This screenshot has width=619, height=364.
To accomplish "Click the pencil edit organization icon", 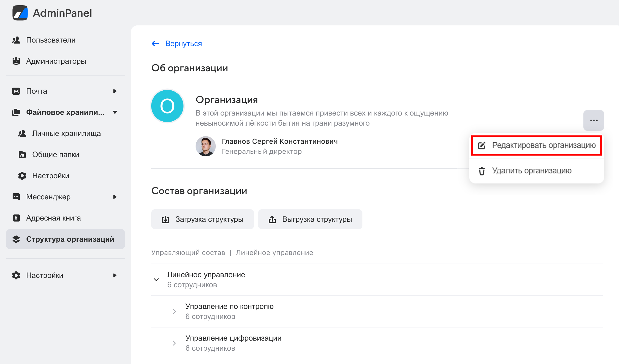I will (482, 145).
